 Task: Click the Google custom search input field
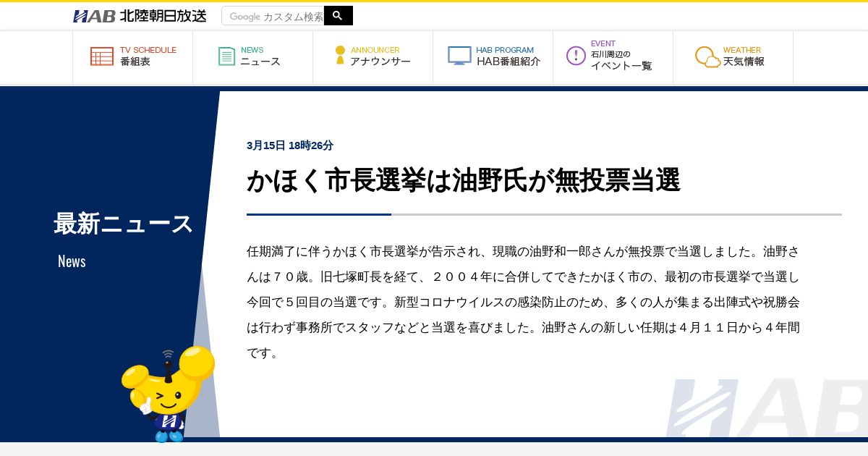click(273, 16)
